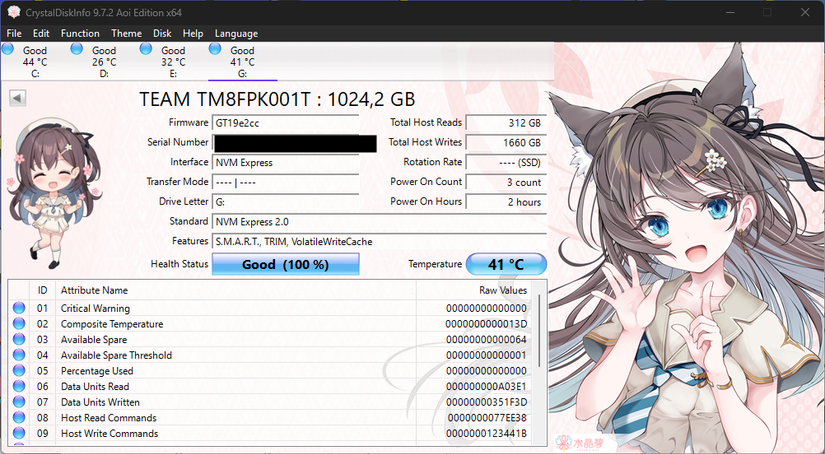Click the ID column header
The width and height of the screenshot is (825, 454).
(42, 290)
